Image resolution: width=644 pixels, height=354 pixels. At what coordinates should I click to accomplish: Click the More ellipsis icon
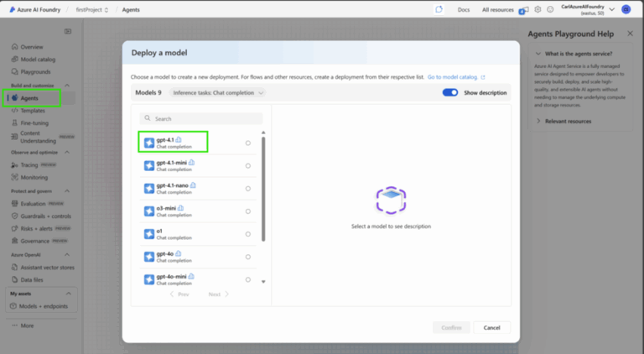[15, 325]
